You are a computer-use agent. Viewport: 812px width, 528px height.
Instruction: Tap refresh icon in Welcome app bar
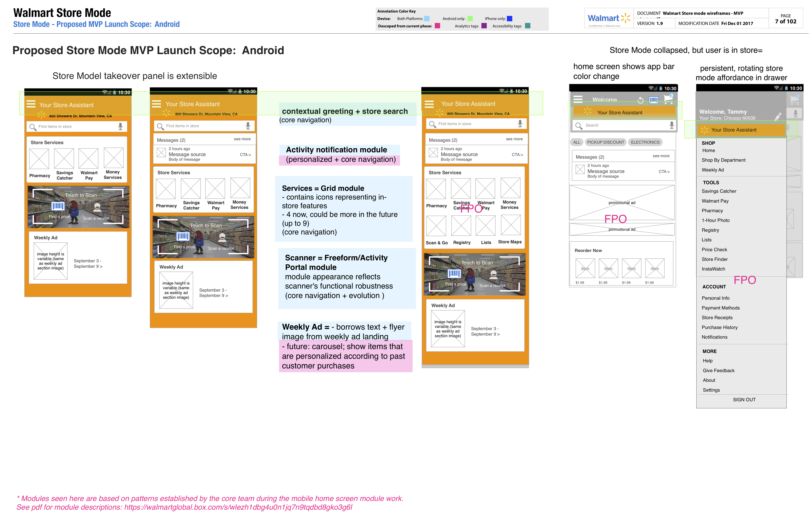640,100
